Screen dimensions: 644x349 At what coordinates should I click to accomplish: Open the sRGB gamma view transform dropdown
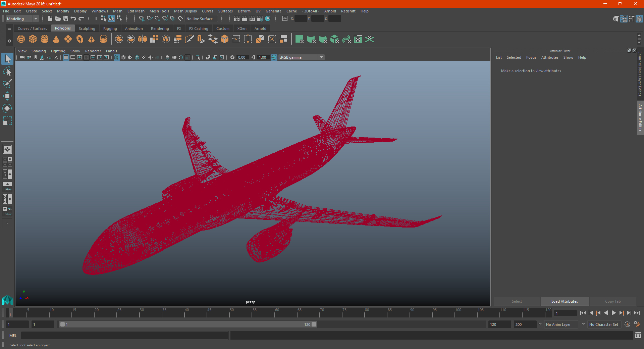(301, 57)
